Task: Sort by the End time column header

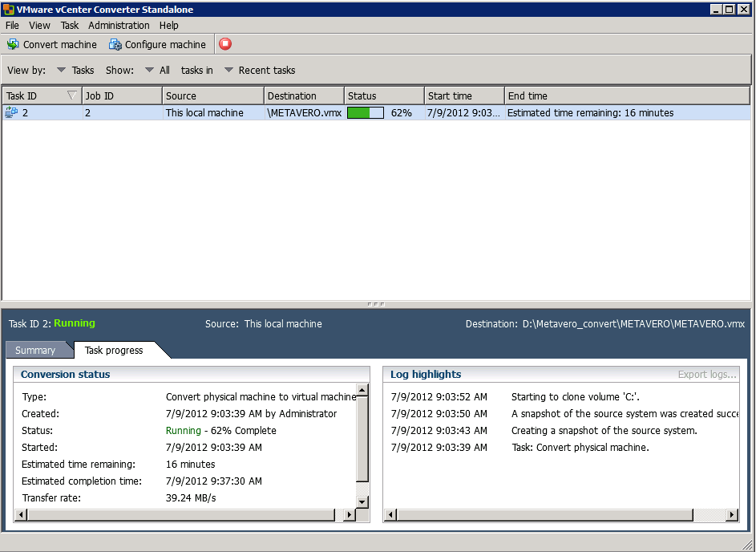Action: coord(627,95)
